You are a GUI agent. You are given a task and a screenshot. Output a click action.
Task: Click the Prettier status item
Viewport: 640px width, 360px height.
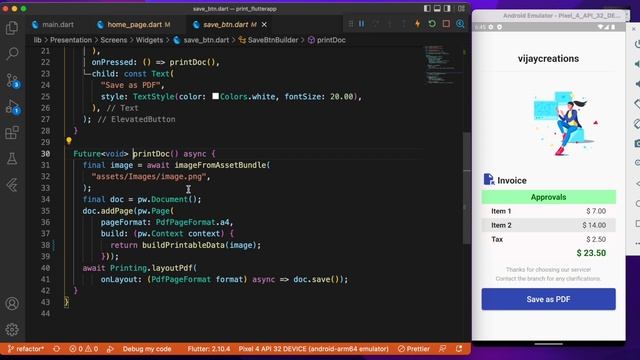coord(414,349)
